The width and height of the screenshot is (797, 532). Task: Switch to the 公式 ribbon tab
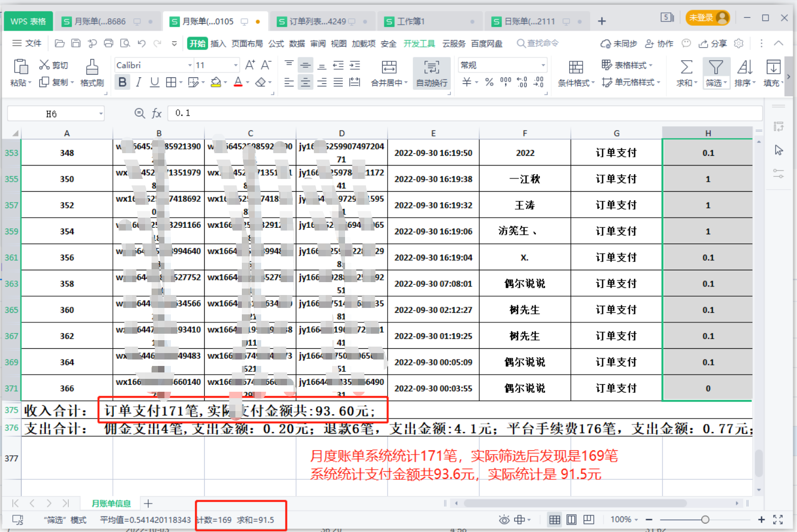(276, 44)
